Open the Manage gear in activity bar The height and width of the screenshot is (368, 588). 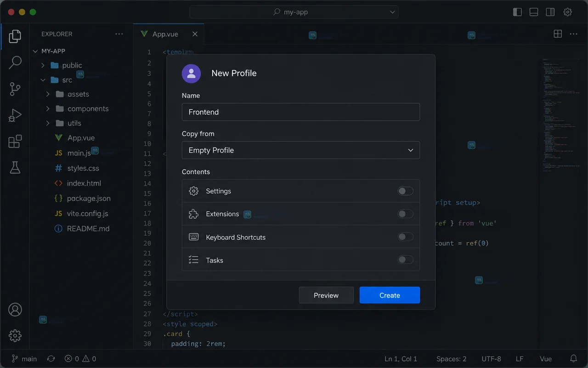tap(15, 335)
